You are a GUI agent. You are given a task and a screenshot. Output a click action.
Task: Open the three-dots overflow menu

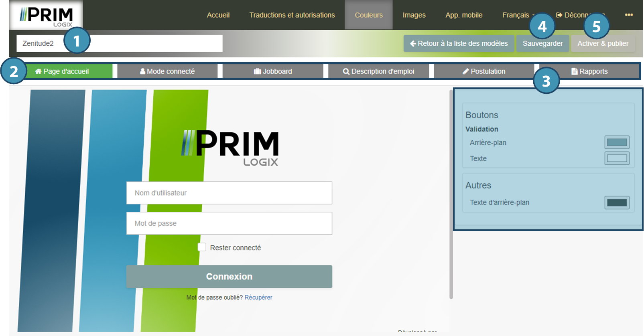point(628,15)
